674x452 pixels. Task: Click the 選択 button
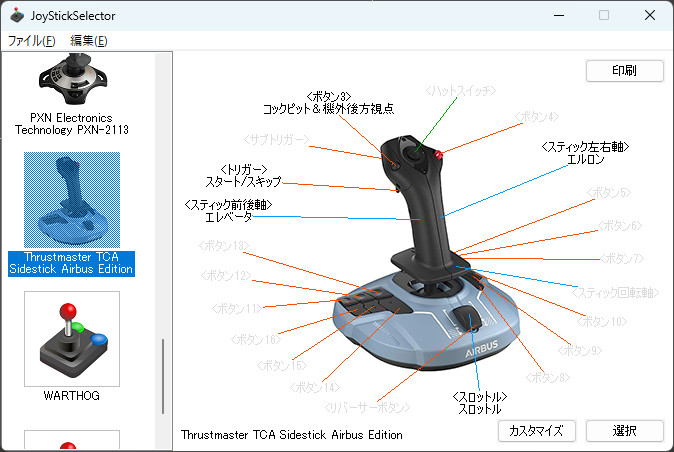pyautogui.click(x=625, y=431)
